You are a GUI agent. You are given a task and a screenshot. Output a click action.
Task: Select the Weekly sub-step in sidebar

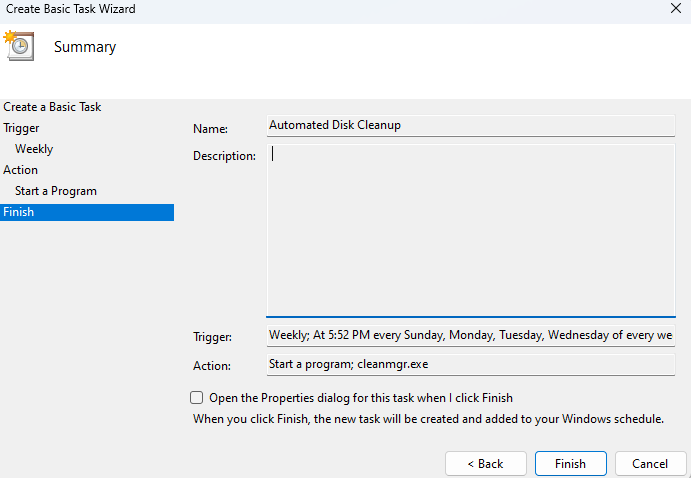pyautogui.click(x=34, y=149)
